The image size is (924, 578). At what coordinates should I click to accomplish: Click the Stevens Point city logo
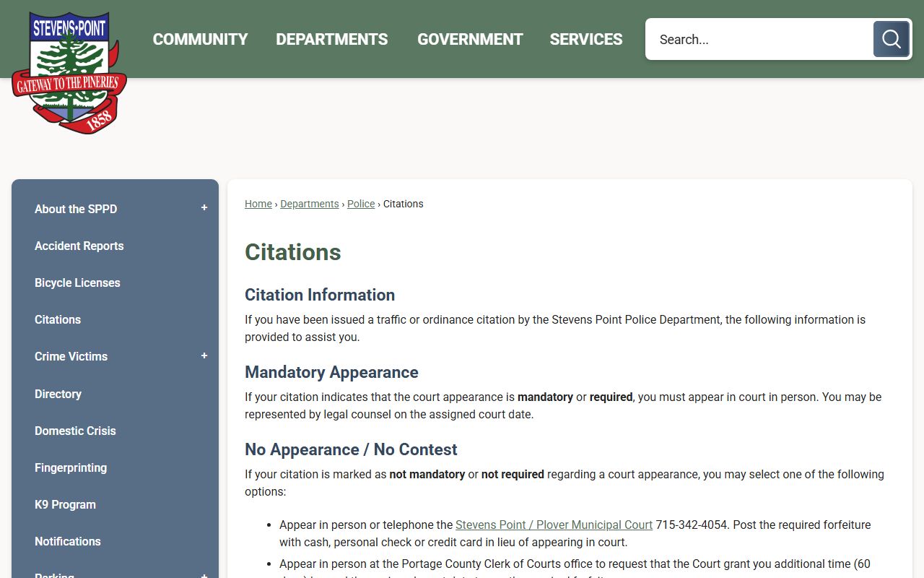[69, 72]
